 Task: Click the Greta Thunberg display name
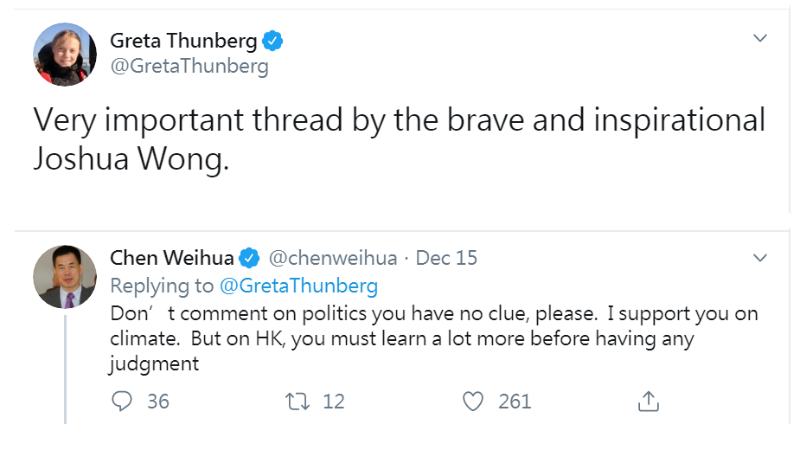[183, 42]
